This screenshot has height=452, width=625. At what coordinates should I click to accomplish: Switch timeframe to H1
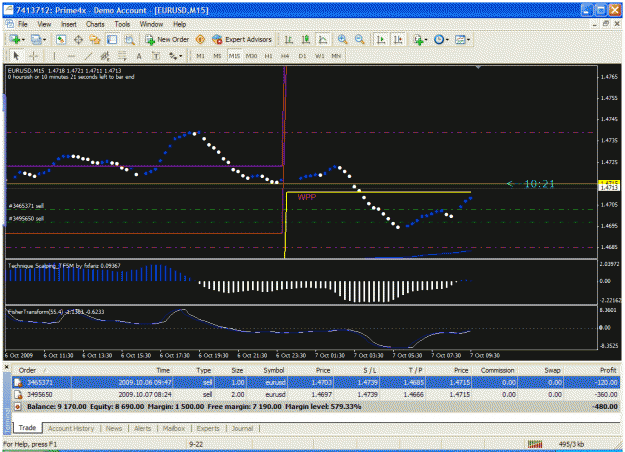[268, 56]
